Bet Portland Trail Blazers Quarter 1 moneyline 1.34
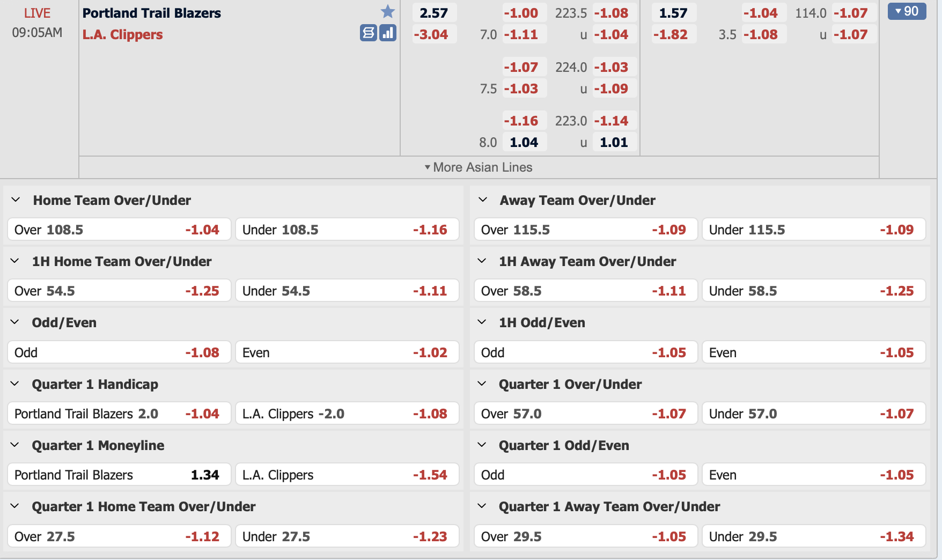The width and height of the screenshot is (942, 560). tap(119, 475)
